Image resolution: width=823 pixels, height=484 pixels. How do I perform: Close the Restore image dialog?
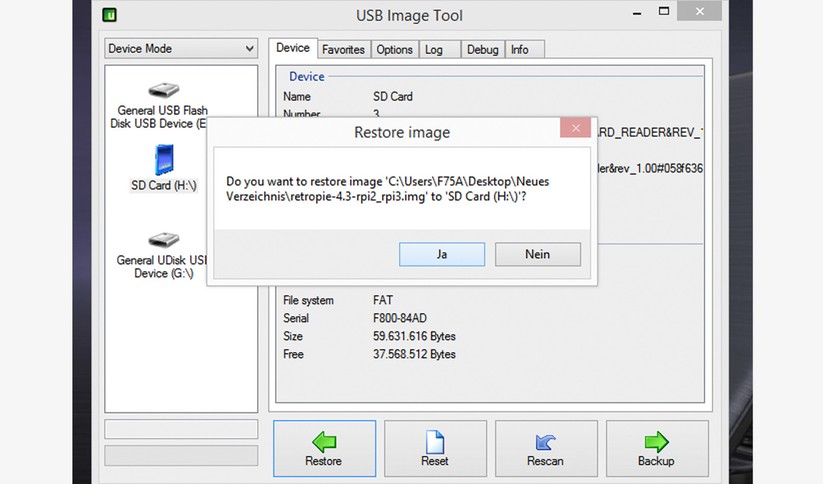point(572,128)
